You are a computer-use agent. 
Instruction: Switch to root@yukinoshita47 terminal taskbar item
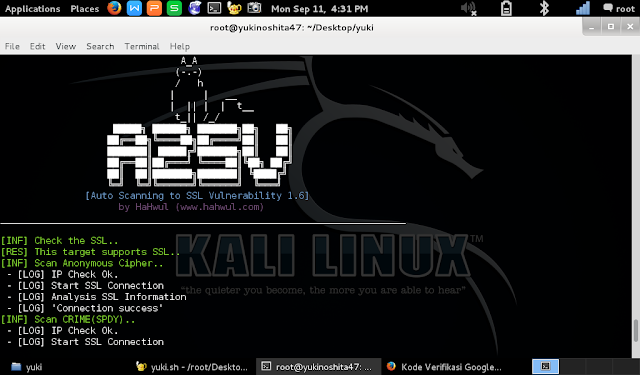click(318, 367)
